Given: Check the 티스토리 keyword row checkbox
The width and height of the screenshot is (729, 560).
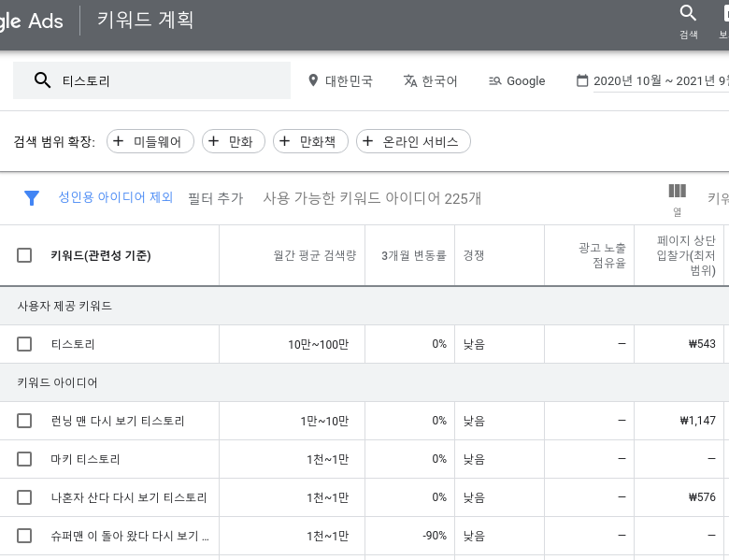Looking at the screenshot, I should pyautogui.click(x=24, y=344).
